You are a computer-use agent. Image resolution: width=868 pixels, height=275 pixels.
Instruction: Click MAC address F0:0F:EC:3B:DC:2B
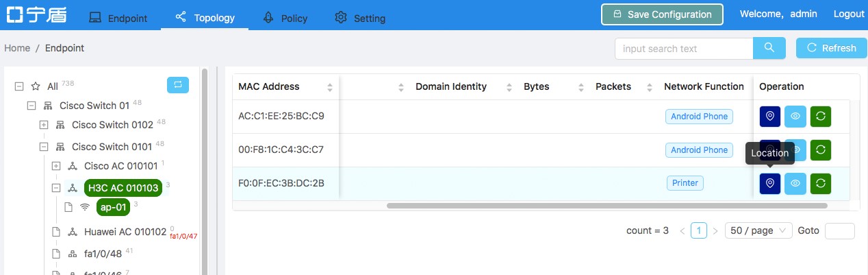(x=281, y=183)
